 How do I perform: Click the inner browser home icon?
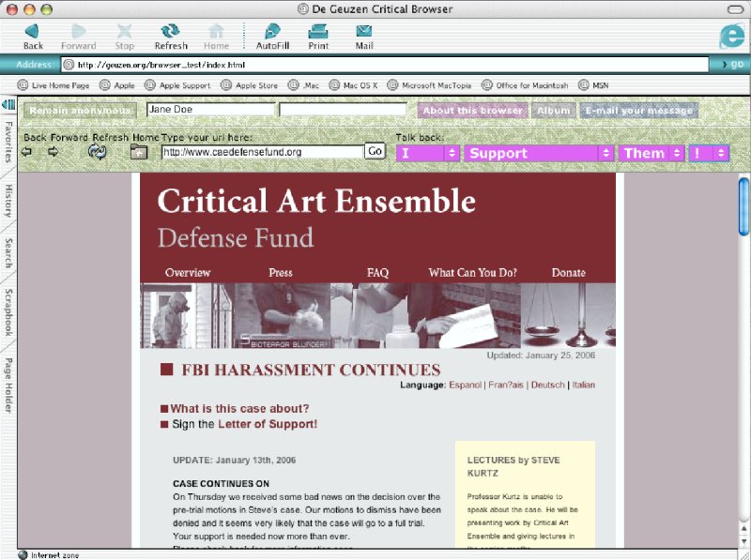click(139, 152)
